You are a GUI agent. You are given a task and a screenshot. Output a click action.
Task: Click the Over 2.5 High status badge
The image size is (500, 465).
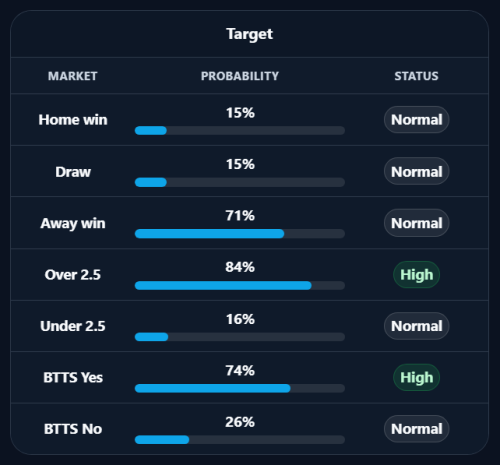[x=416, y=275]
